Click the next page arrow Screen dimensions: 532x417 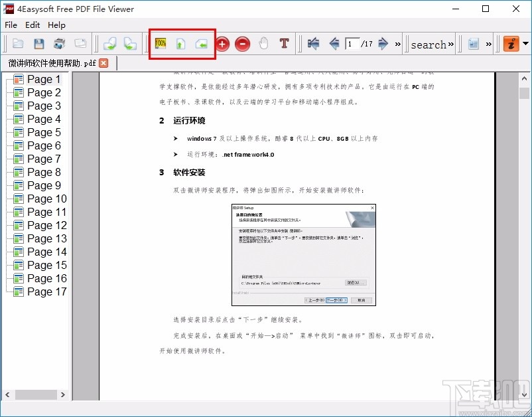tap(382, 44)
